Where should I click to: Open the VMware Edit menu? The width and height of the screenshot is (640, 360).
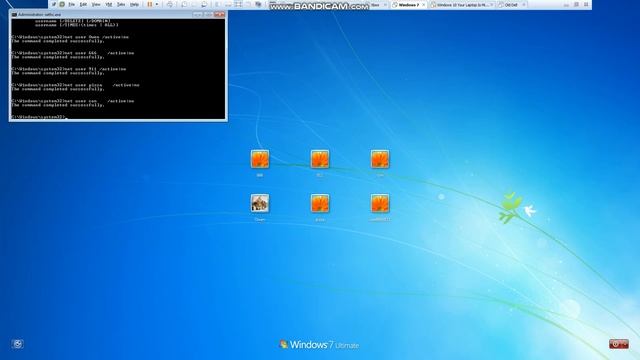click(x=83, y=4)
